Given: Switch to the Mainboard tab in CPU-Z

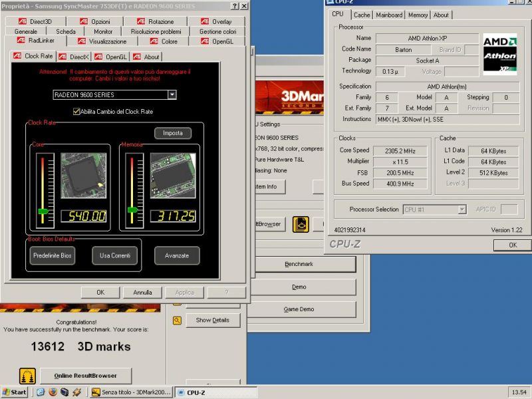Looking at the screenshot, I should 389,15.
